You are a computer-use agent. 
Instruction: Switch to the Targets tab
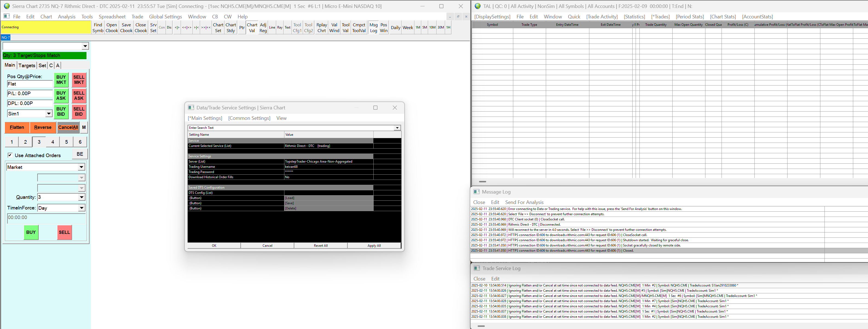(x=27, y=66)
